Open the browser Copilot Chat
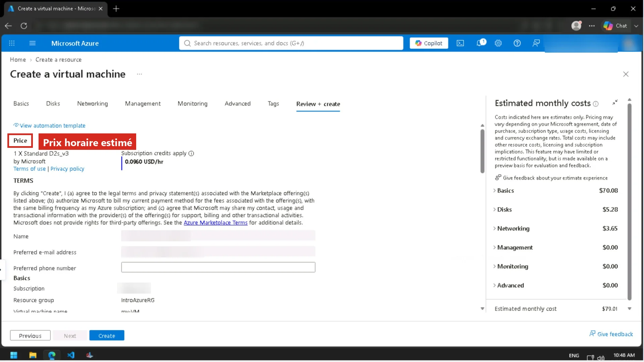Screen dimensions: 644x362 click(615, 26)
